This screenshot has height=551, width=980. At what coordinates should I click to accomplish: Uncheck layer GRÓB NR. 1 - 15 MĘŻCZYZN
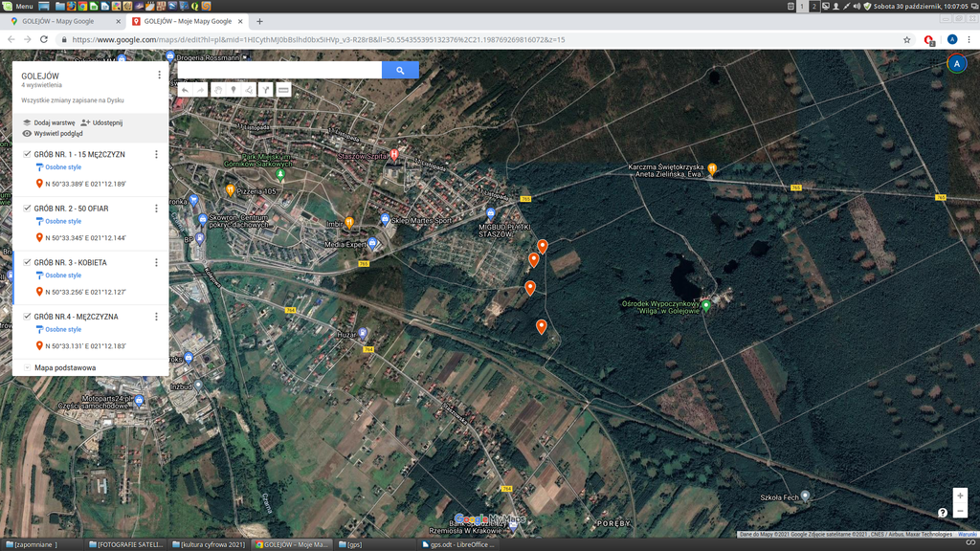pyautogui.click(x=27, y=154)
